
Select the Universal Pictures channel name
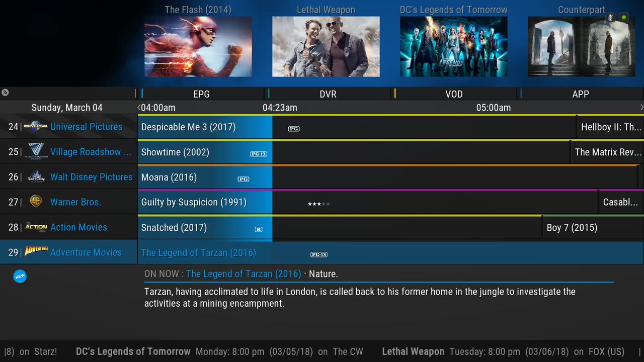point(87,127)
